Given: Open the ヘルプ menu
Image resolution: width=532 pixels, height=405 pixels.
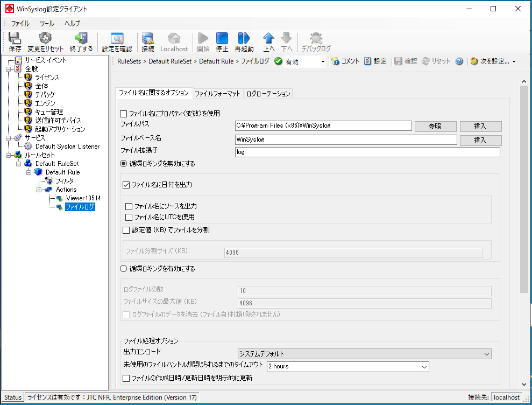Looking at the screenshot, I should (72, 24).
